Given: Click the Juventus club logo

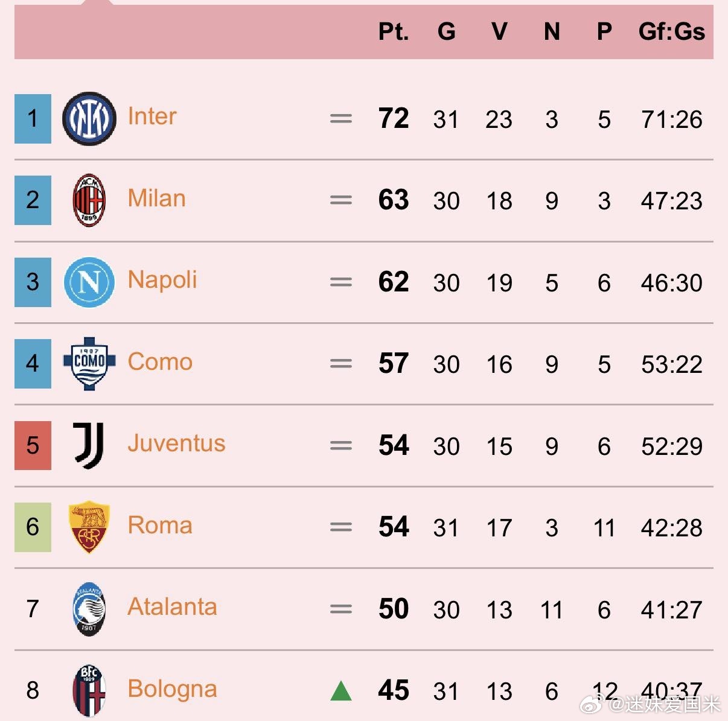Looking at the screenshot, I should click(x=89, y=445).
